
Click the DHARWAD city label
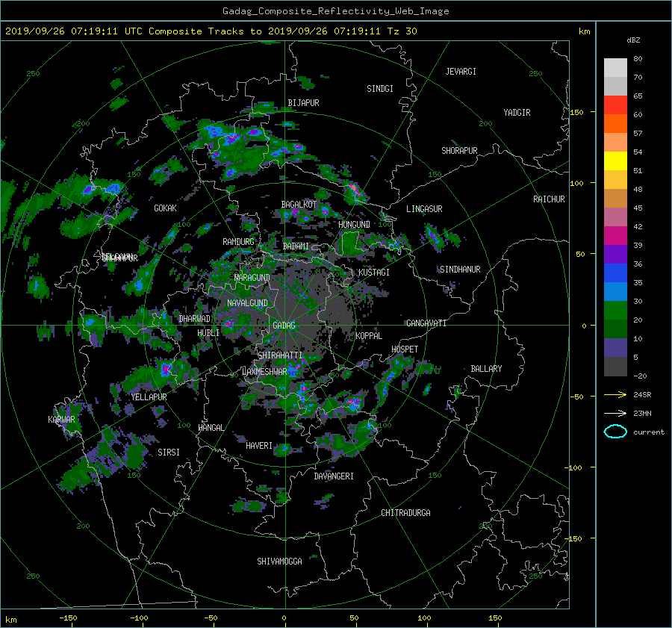click(195, 319)
